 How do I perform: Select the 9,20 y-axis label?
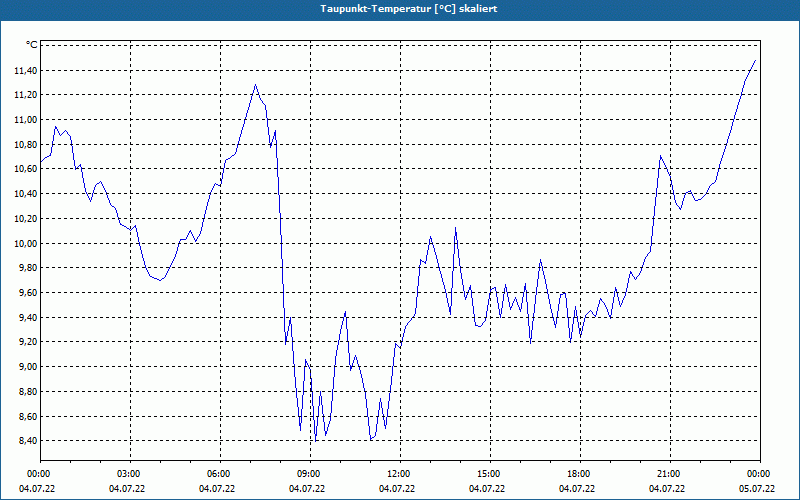coord(28,342)
